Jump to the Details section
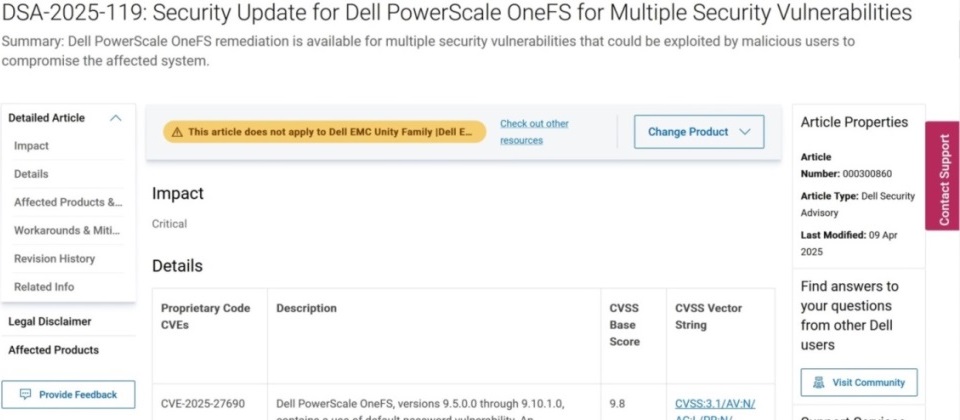The width and height of the screenshot is (960, 420). [x=31, y=174]
